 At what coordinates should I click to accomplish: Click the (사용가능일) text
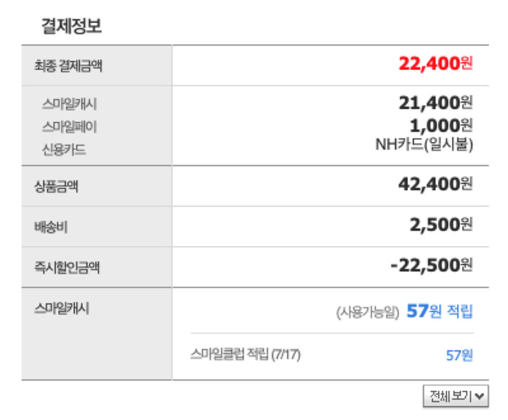(367, 312)
